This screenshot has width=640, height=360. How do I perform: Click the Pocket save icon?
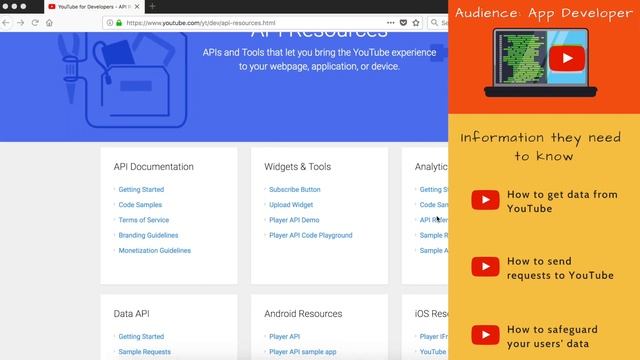403,23
